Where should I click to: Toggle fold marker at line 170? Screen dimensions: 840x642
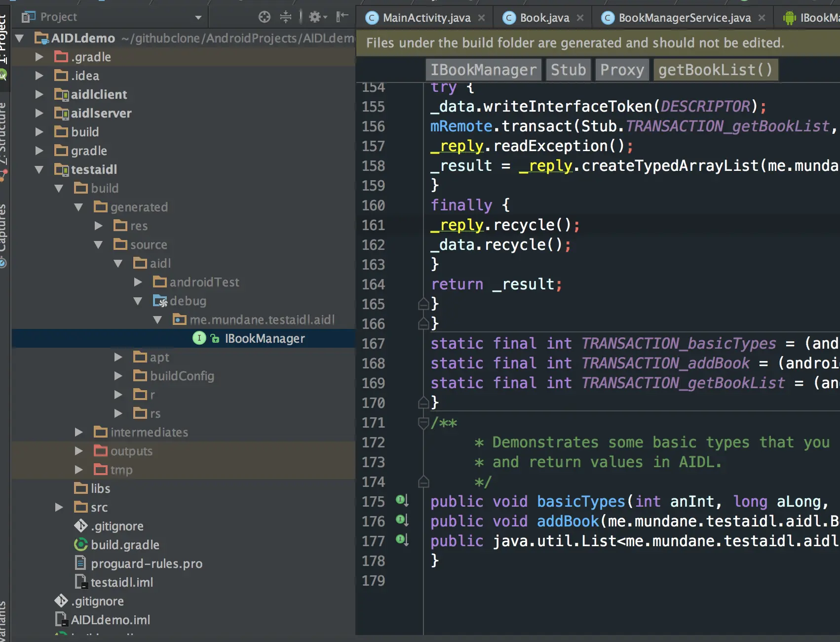[x=423, y=402]
